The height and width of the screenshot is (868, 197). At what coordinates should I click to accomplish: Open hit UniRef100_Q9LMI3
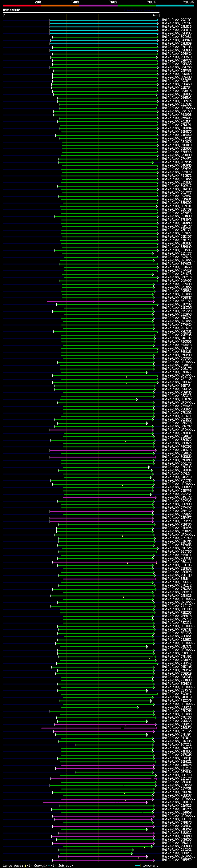click(x=177, y=26)
